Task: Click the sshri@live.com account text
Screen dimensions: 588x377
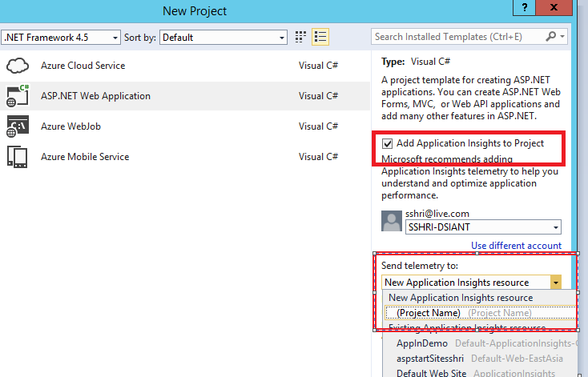Action: click(437, 214)
